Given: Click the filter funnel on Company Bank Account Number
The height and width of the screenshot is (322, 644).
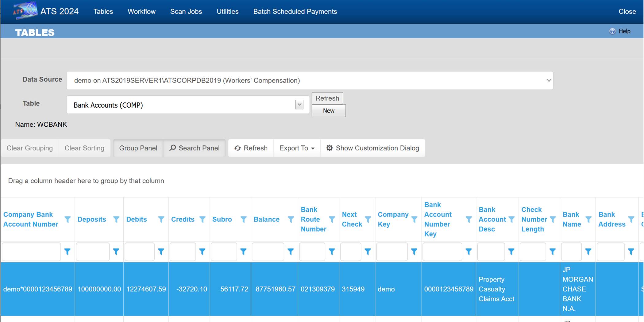Looking at the screenshot, I should click(x=68, y=219).
